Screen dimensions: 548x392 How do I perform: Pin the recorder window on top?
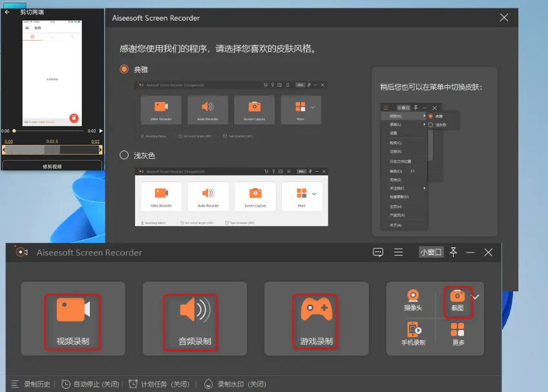pyautogui.click(x=453, y=252)
